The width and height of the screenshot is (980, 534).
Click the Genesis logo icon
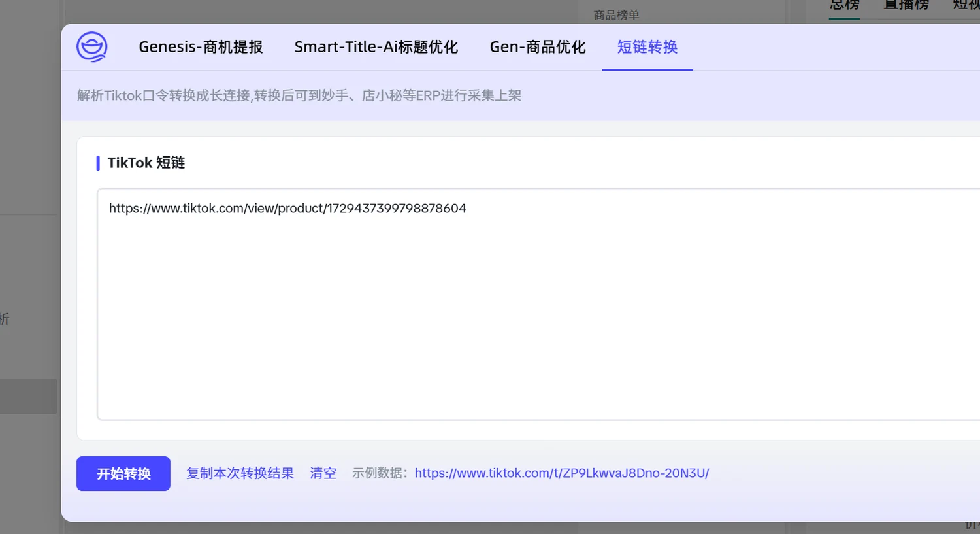coord(92,47)
